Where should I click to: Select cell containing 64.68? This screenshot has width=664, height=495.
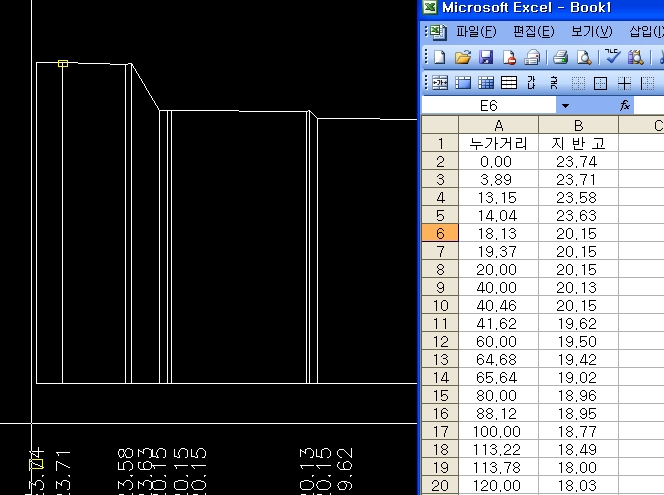click(498, 359)
